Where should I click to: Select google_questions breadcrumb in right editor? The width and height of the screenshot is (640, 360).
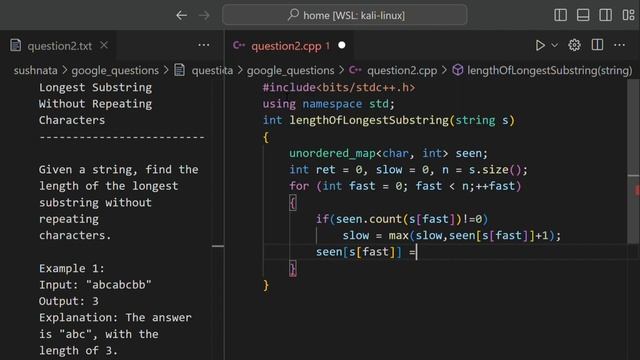[x=291, y=71]
